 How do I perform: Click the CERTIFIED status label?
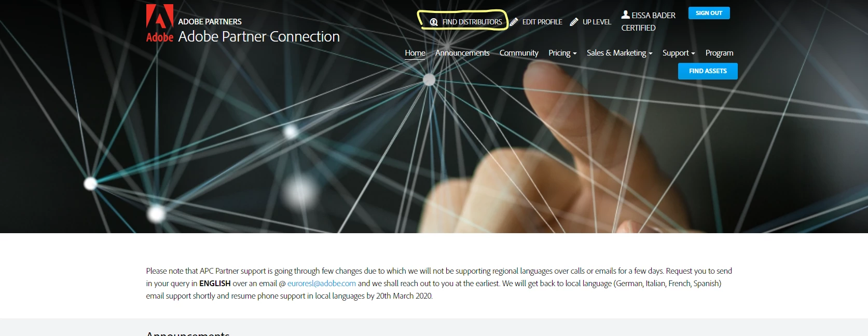(x=638, y=28)
